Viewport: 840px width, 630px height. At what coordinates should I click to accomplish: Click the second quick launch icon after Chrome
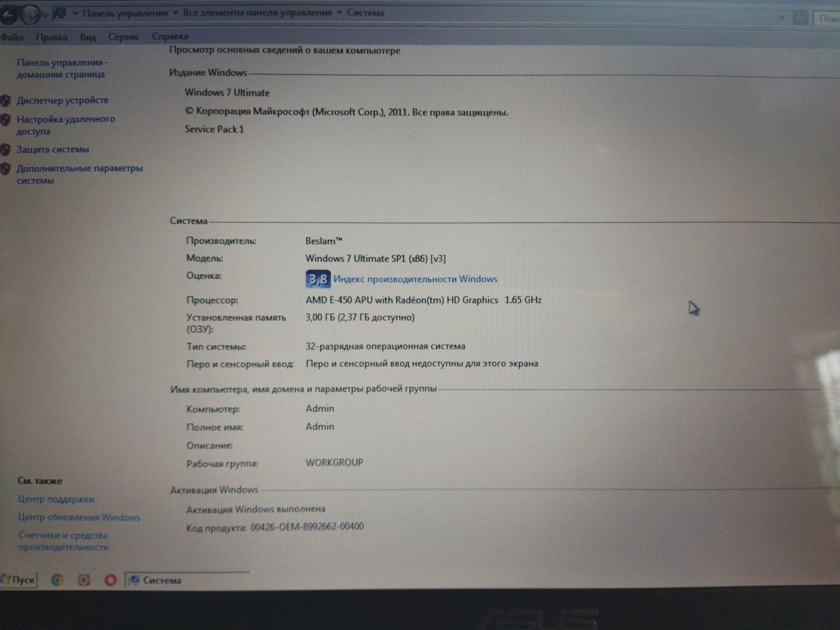click(x=84, y=580)
